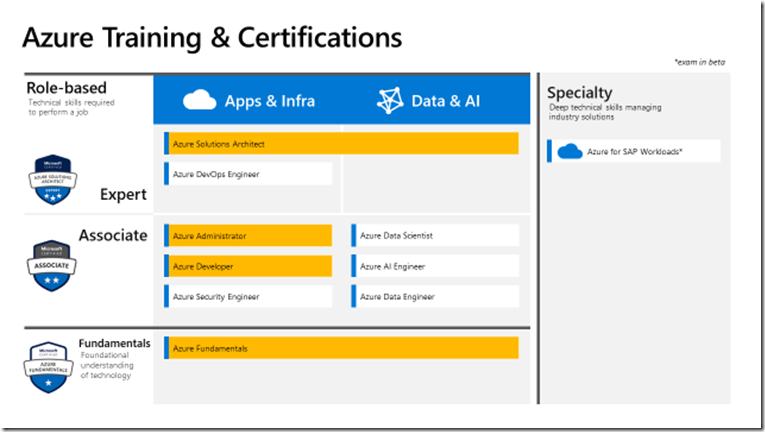This screenshot has width=765, height=432.
Task: Click the 'Deep technical skills managing industry solutions' text
Action: (x=605, y=112)
